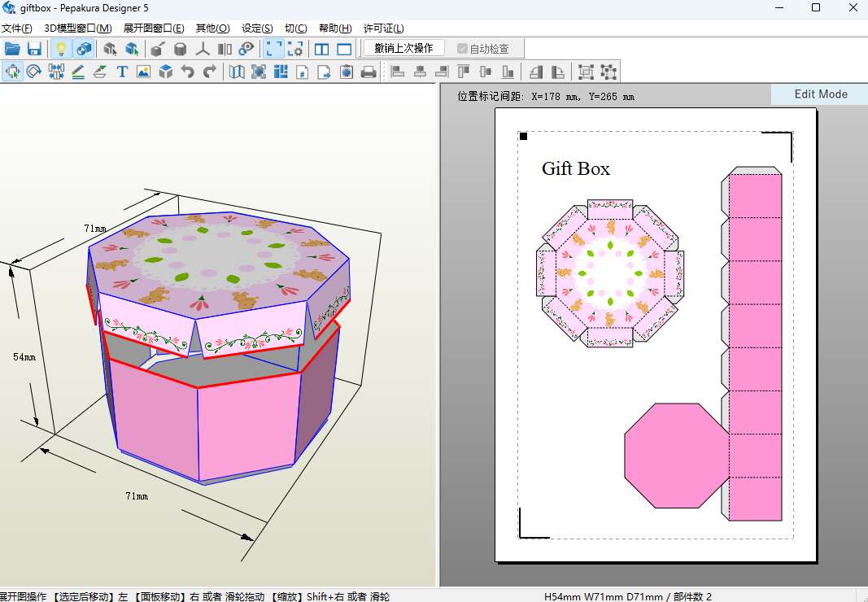Screen dimensions: 868x602
Task: Click the three-axis orientation icon
Action: [x=203, y=49]
